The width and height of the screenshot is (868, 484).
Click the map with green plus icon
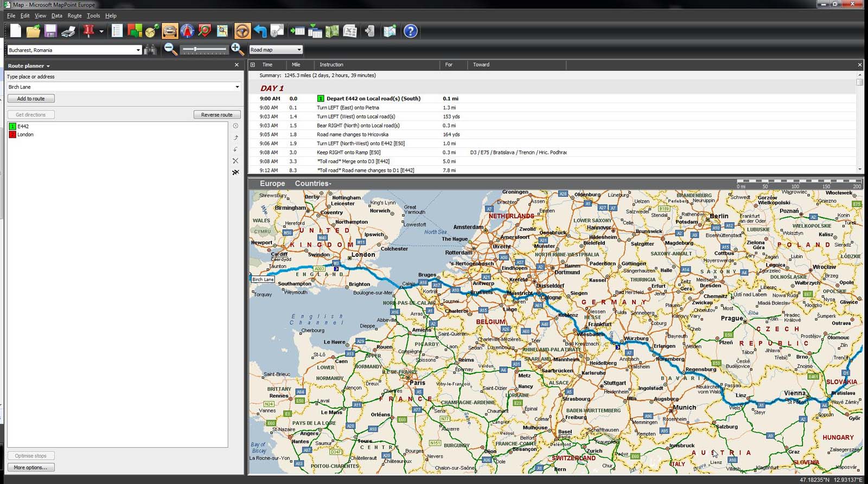(390, 31)
